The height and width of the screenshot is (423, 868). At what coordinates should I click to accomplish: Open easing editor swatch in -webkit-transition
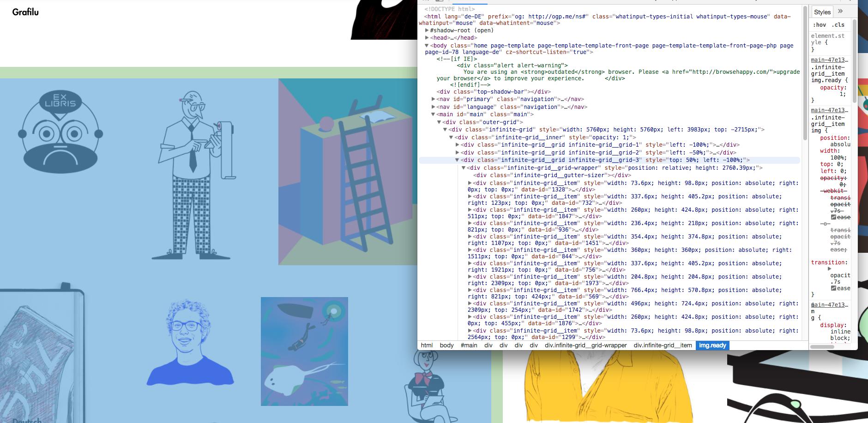coord(833,217)
